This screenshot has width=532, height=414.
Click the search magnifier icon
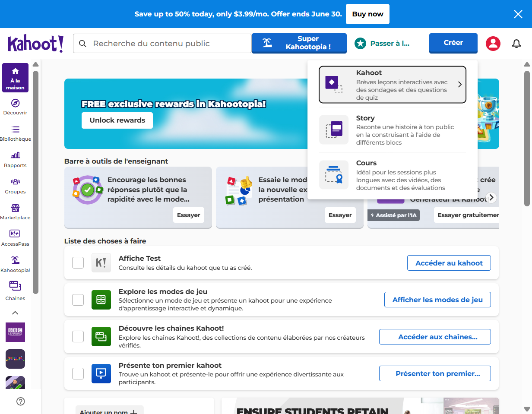pyautogui.click(x=82, y=44)
